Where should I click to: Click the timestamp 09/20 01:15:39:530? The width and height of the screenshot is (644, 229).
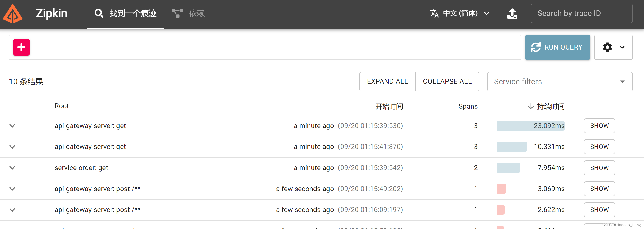[x=370, y=126]
